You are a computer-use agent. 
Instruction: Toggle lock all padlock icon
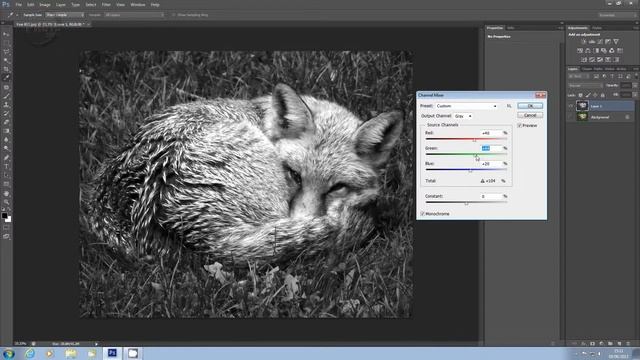(602, 95)
